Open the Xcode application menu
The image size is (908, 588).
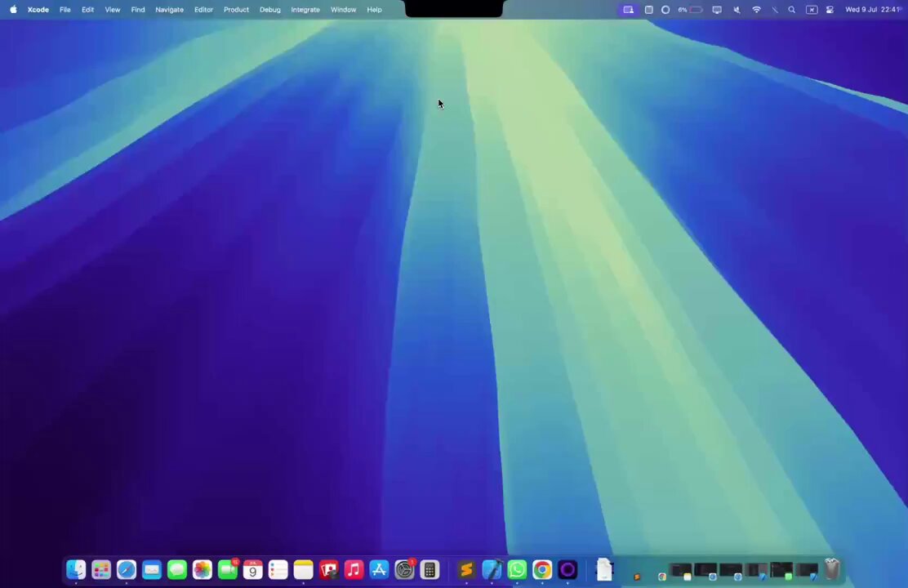point(38,9)
